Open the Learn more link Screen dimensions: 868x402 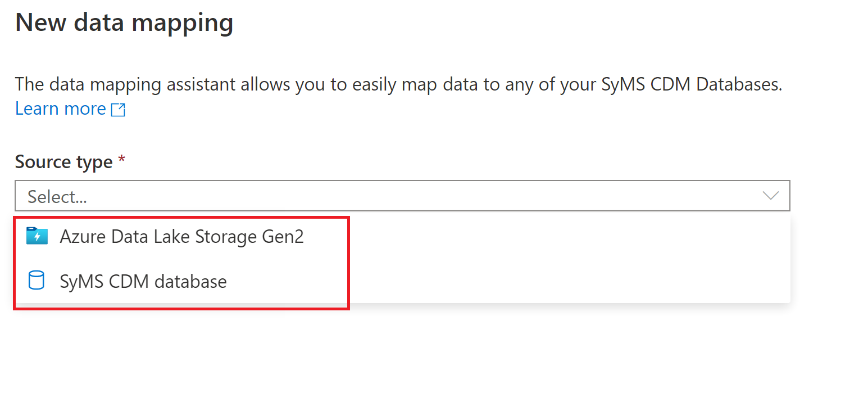coord(61,109)
